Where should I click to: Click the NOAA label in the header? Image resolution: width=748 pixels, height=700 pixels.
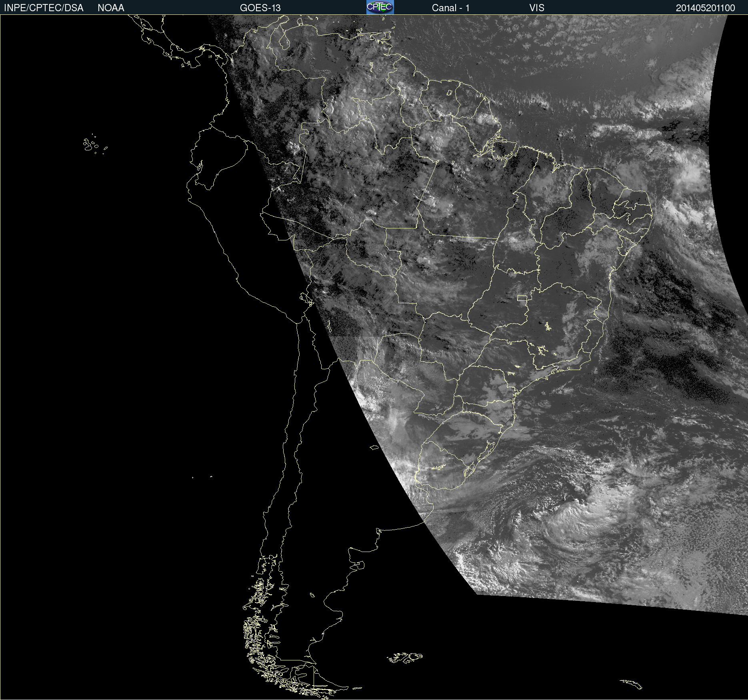pos(111,8)
